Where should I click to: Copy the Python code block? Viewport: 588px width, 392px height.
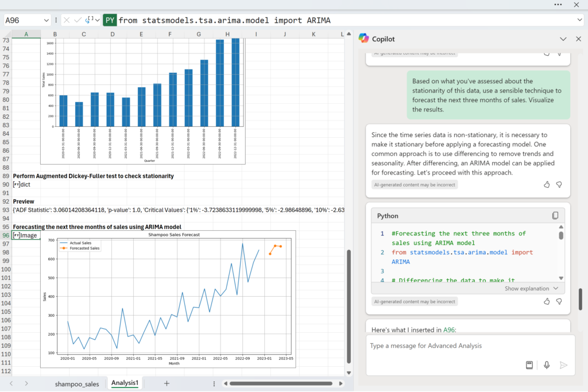[x=555, y=216]
